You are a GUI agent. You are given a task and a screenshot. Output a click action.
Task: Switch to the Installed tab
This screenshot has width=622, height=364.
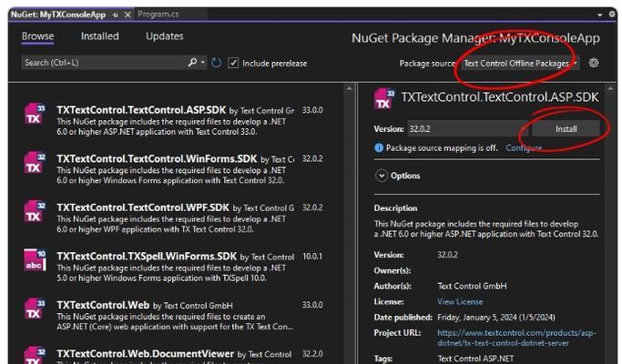click(x=99, y=36)
